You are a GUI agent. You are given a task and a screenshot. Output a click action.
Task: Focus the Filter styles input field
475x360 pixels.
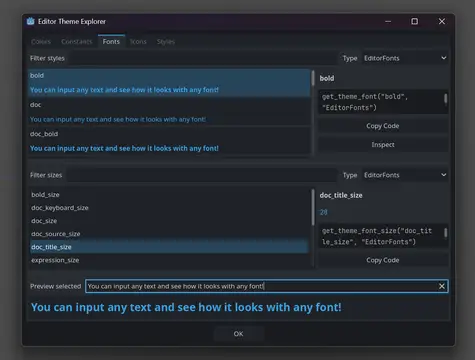click(202, 58)
